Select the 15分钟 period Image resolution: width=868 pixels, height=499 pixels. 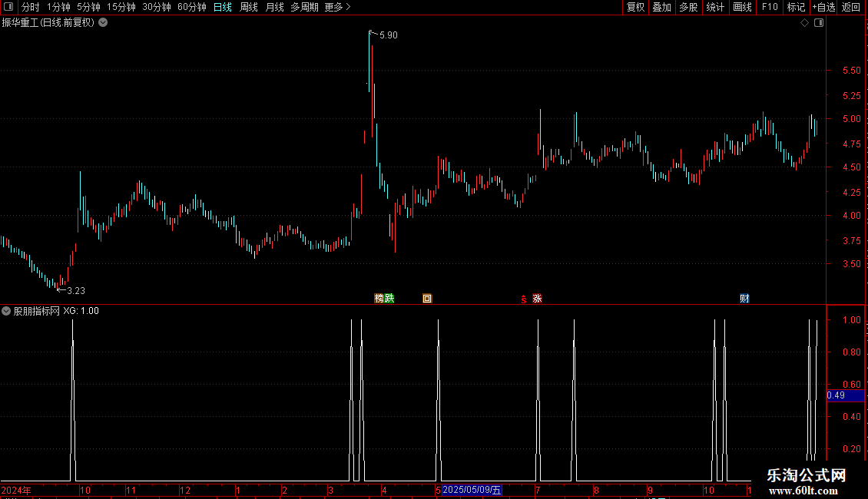[121, 7]
